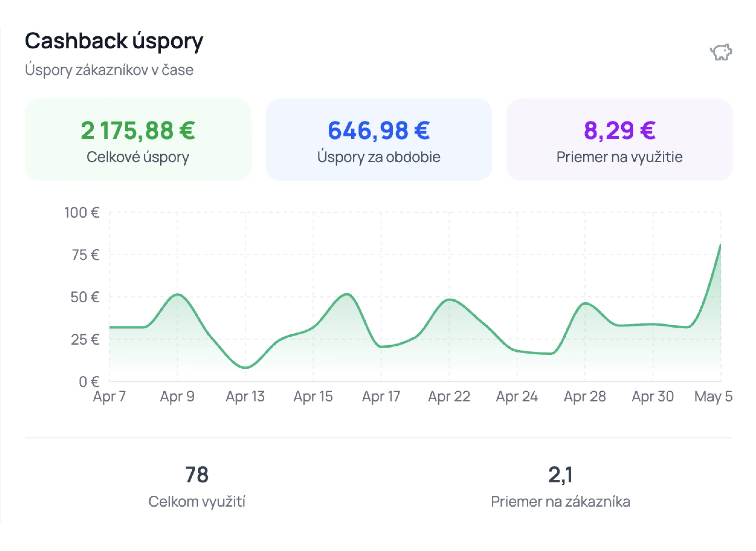Screen dimensions: 756x551
Task: Click the 2,1 average per customer number
Action: (x=561, y=475)
